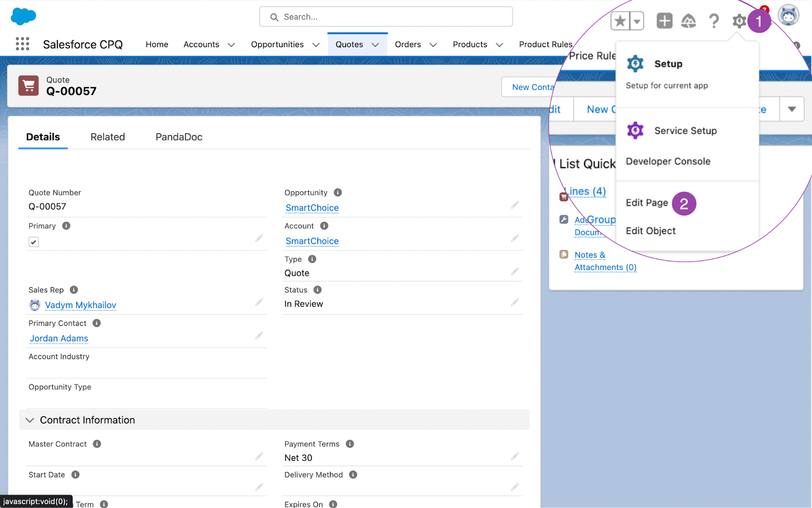Show info tooltip for Primary field
This screenshot has height=508, width=812.
point(66,226)
